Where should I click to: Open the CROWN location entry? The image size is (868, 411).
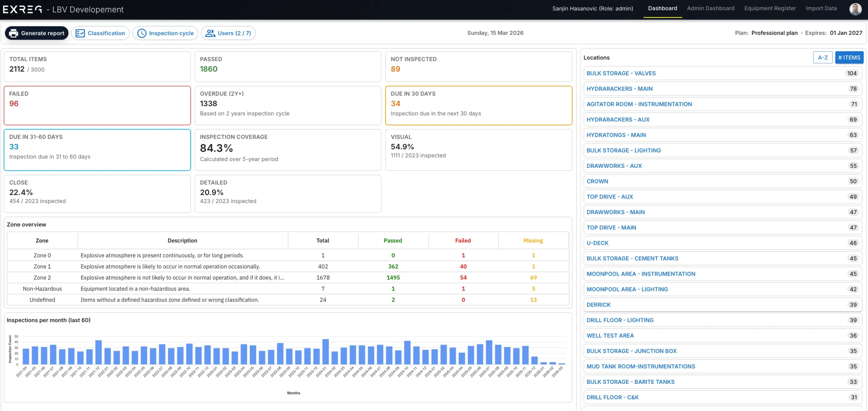[x=597, y=181]
